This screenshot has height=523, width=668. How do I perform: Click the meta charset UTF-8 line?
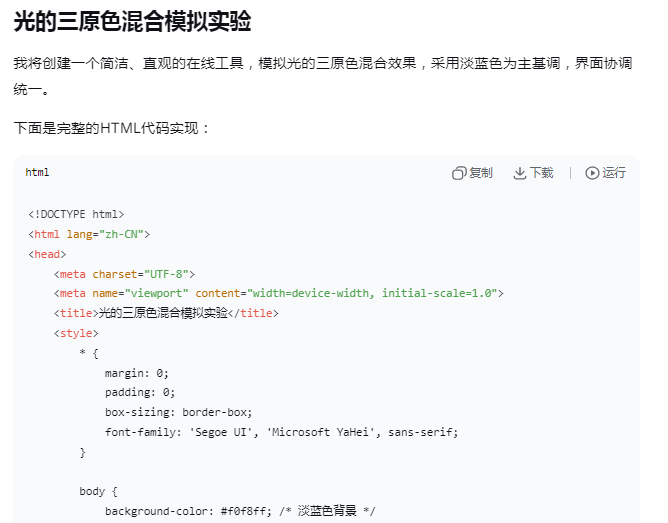[124, 273]
